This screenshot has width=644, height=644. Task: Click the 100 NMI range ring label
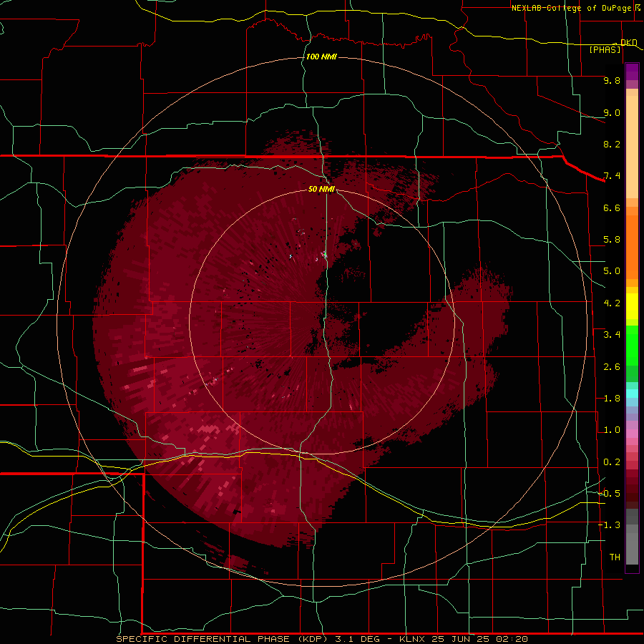[x=321, y=57]
